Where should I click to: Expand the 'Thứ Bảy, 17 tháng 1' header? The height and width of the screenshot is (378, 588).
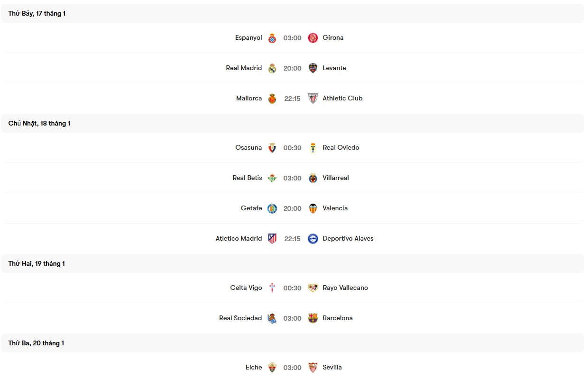[37, 13]
